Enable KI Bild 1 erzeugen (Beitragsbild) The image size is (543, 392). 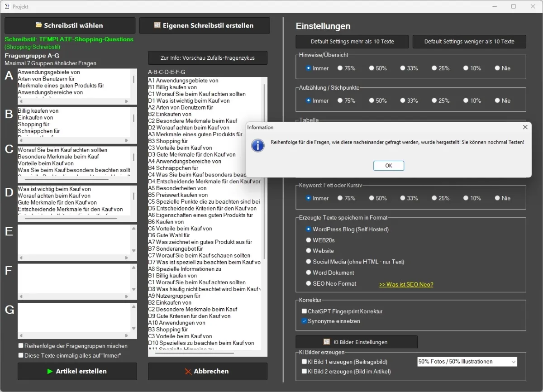tap(305, 362)
